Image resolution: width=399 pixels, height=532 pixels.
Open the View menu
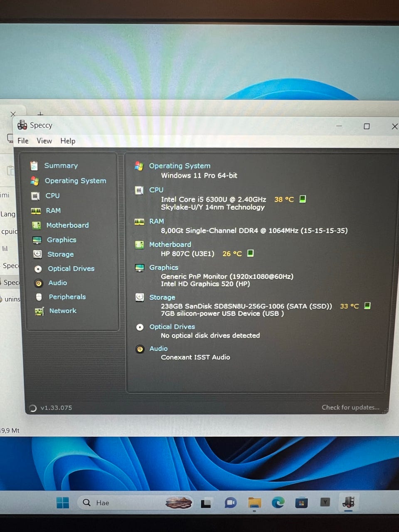click(x=44, y=141)
